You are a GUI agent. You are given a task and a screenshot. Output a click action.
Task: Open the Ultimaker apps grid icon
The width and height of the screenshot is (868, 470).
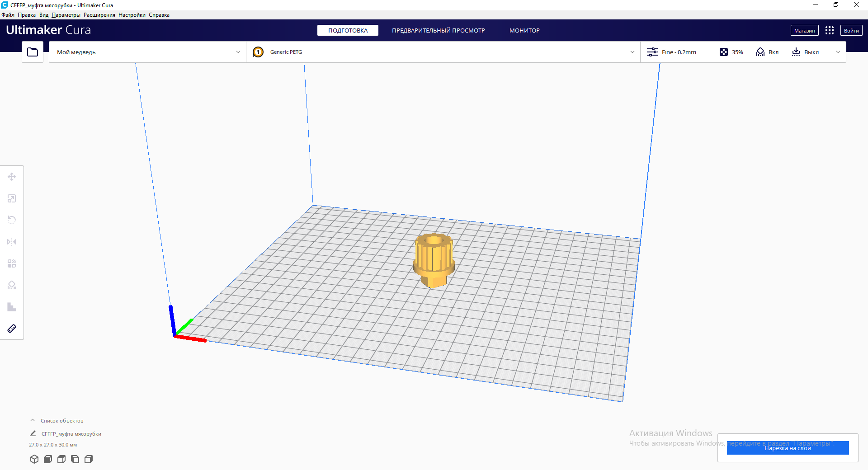tap(829, 30)
